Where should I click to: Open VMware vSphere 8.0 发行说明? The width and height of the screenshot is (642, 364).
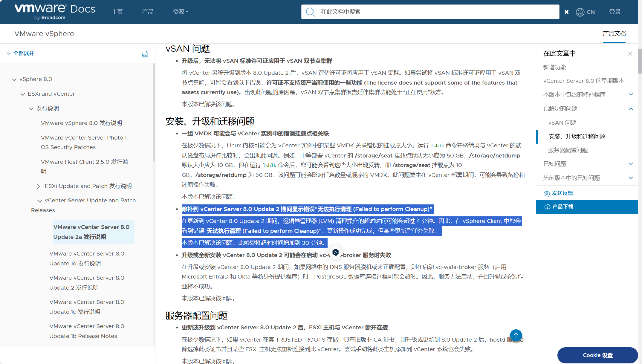[81, 123]
